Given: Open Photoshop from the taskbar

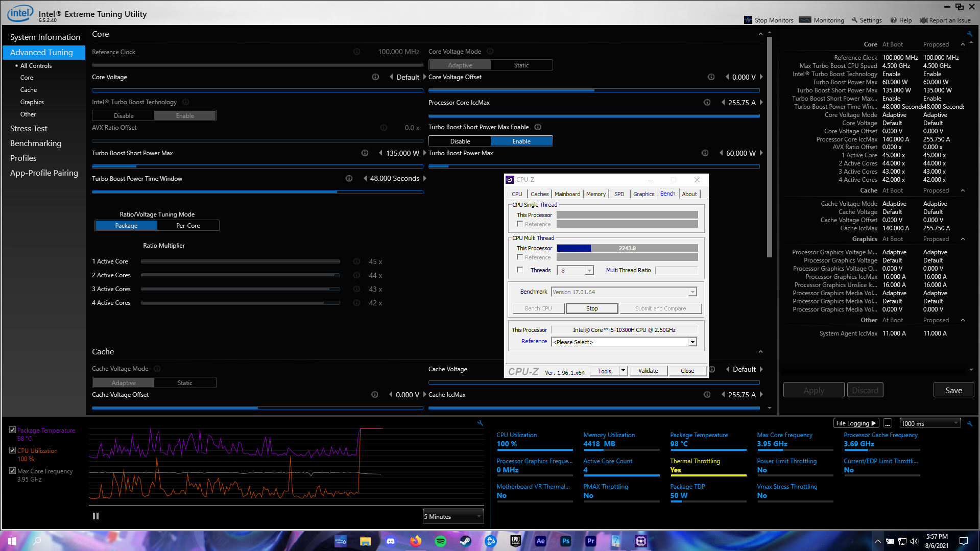Looking at the screenshot, I should [x=565, y=541].
